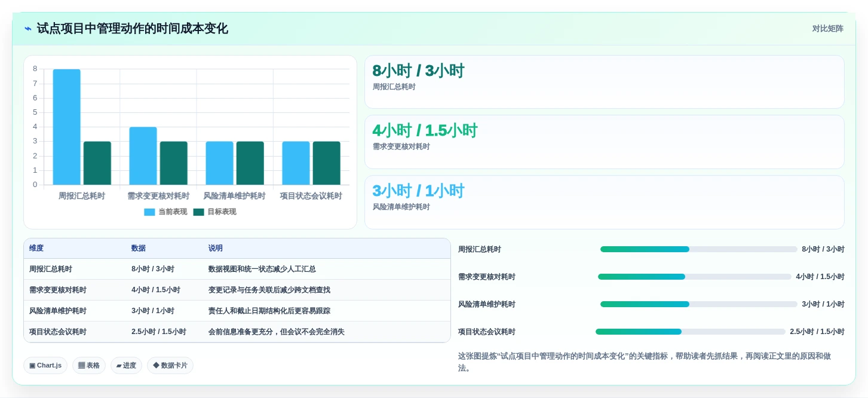
Task: Click the 数据 column header
Action: click(x=139, y=248)
